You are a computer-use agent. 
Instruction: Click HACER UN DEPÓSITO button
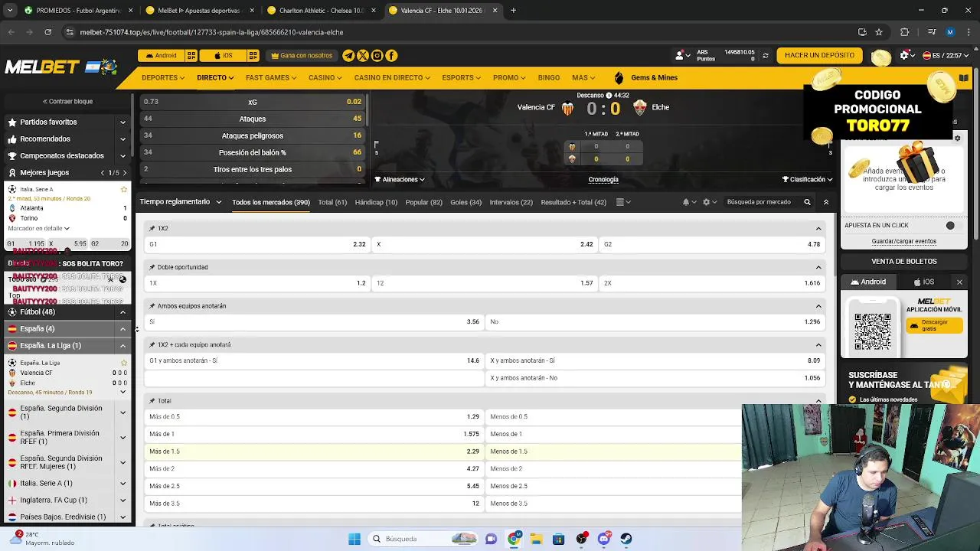pyautogui.click(x=819, y=55)
